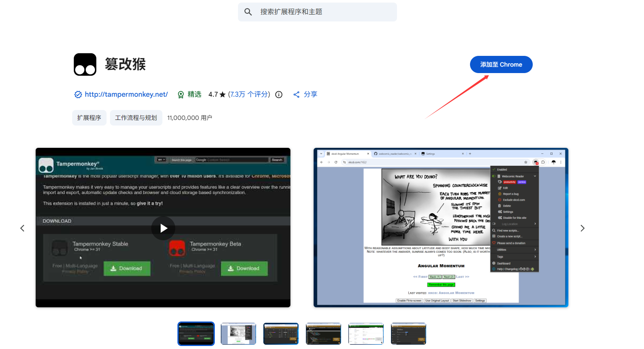The width and height of the screenshot is (644, 349).
Task: Select the 扩展程序 category tag
Action: (x=89, y=118)
